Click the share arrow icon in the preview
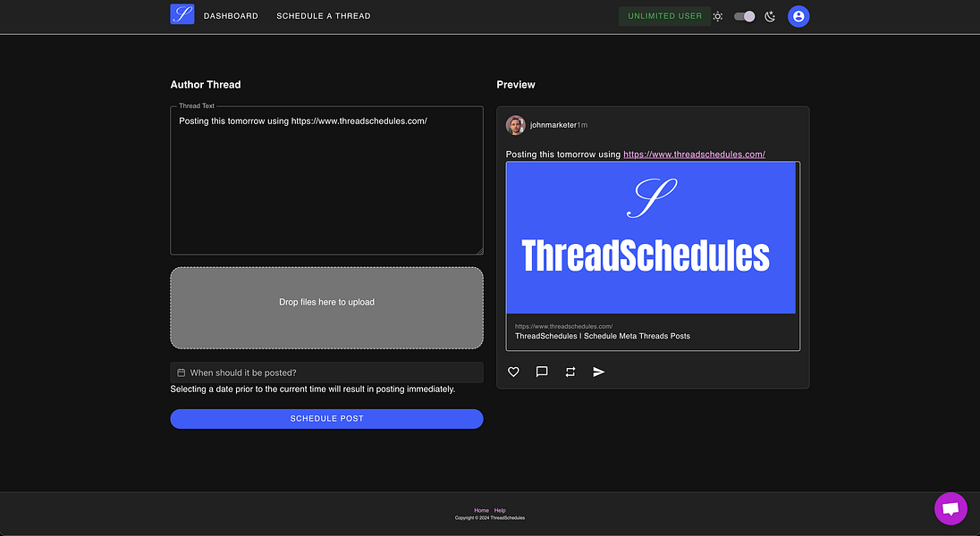980x536 pixels. 599,372
